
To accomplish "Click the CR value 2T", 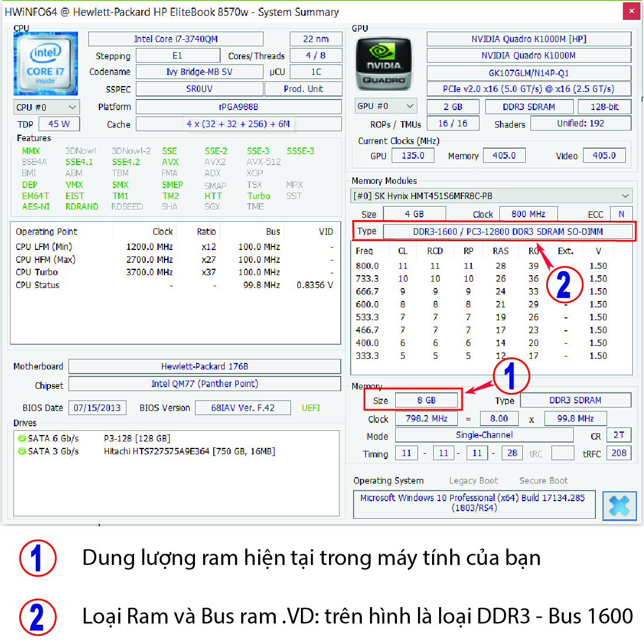I will (x=619, y=435).
